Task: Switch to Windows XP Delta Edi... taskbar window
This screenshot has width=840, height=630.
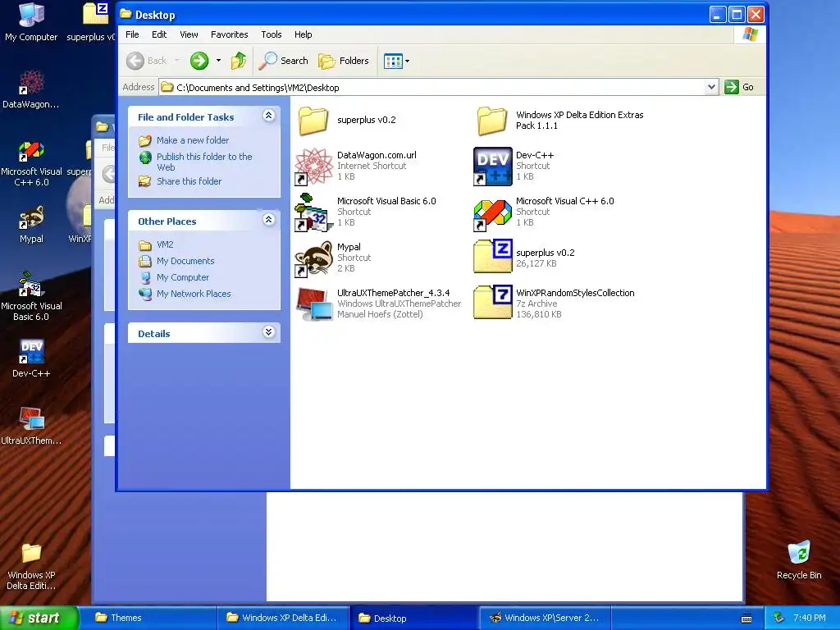Action: [283, 618]
